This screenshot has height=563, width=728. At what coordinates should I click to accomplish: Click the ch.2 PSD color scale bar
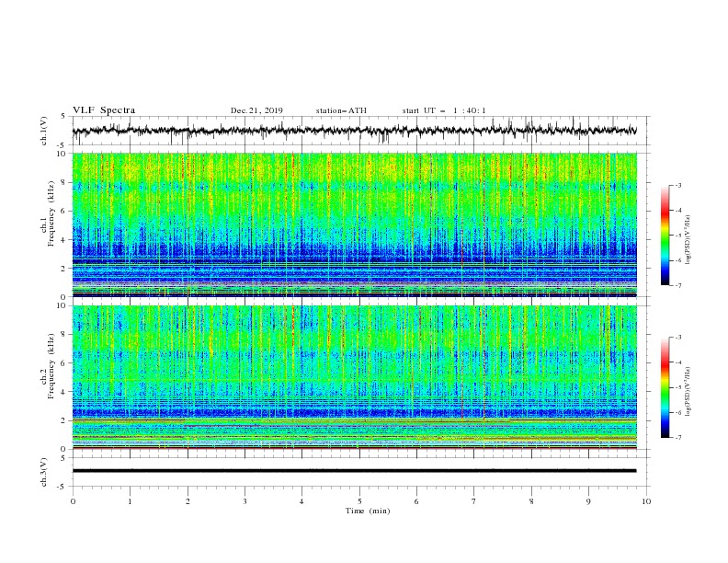click(665, 387)
